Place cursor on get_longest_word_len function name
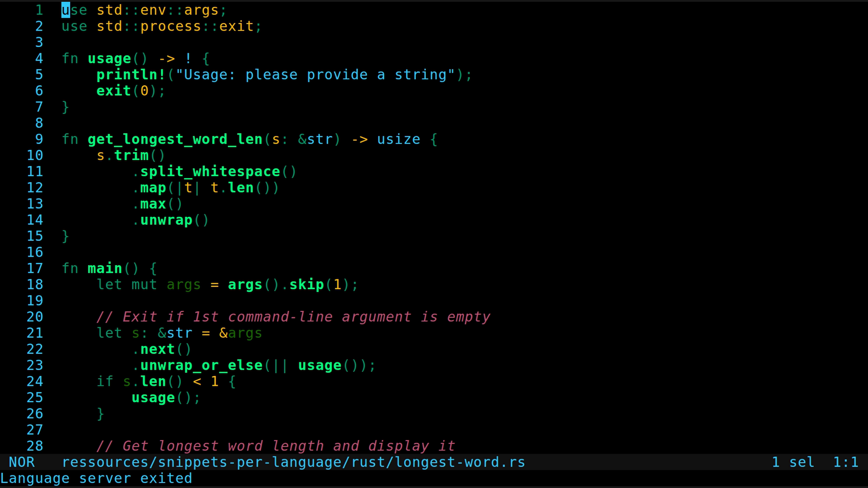 175,139
